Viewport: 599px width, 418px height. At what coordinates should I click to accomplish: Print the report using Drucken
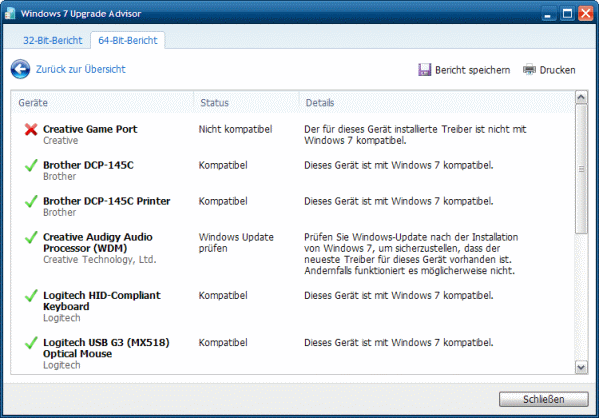pos(557,70)
